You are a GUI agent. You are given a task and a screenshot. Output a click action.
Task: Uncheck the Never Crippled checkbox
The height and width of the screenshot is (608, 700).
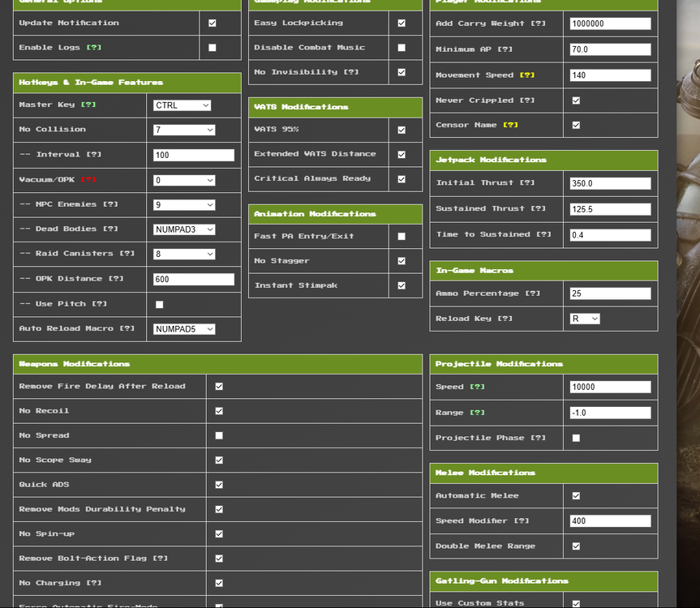pyautogui.click(x=577, y=101)
